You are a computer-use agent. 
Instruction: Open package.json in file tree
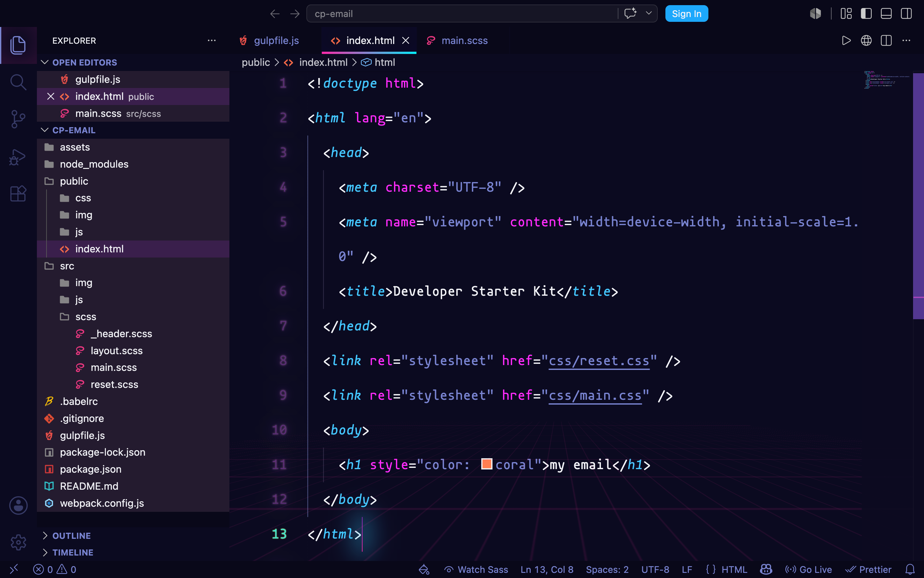[x=133, y=469]
